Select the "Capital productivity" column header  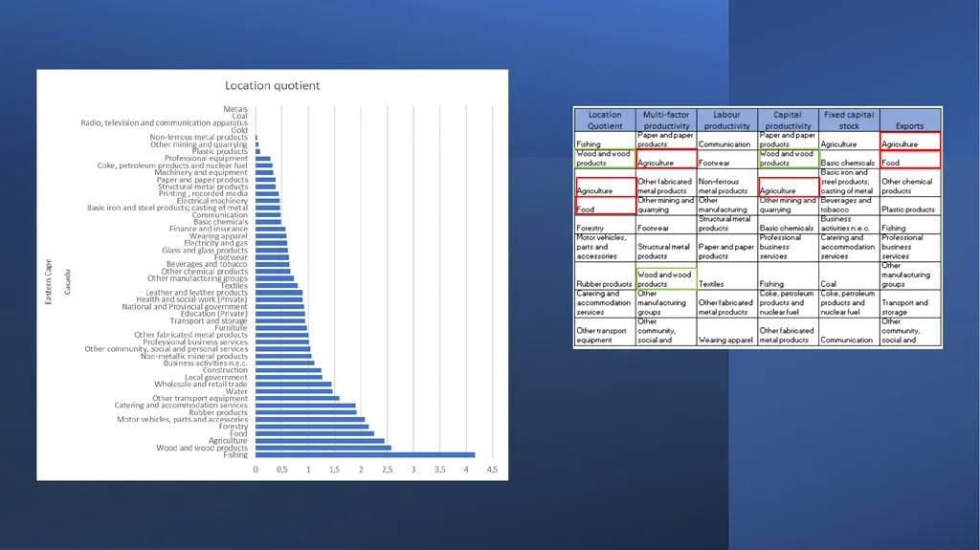788,120
